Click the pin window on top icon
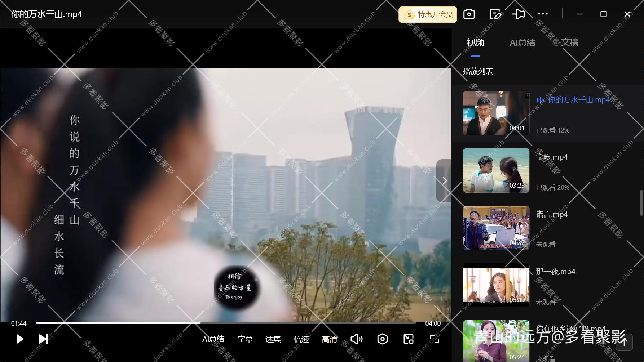644x362 pixels. click(519, 14)
